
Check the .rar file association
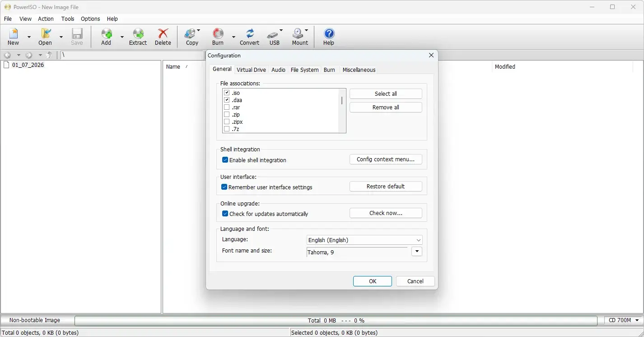click(x=227, y=108)
